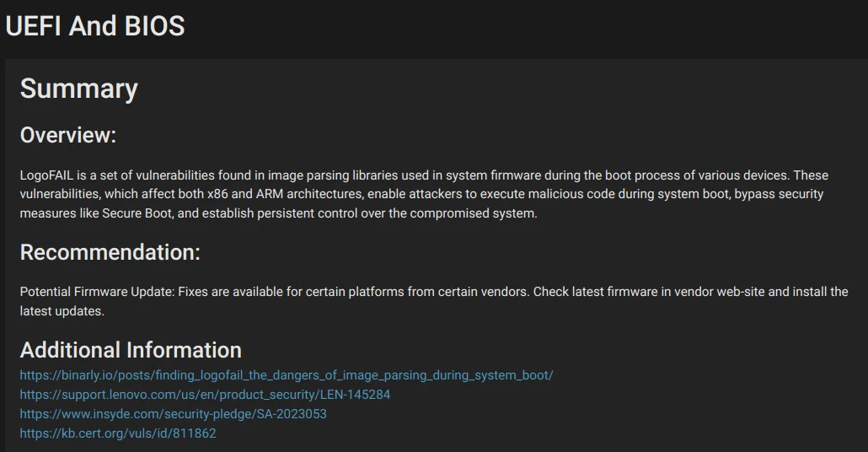
Task: Follow the Insyde SA-2023053 security pledge link
Action: coord(174,414)
